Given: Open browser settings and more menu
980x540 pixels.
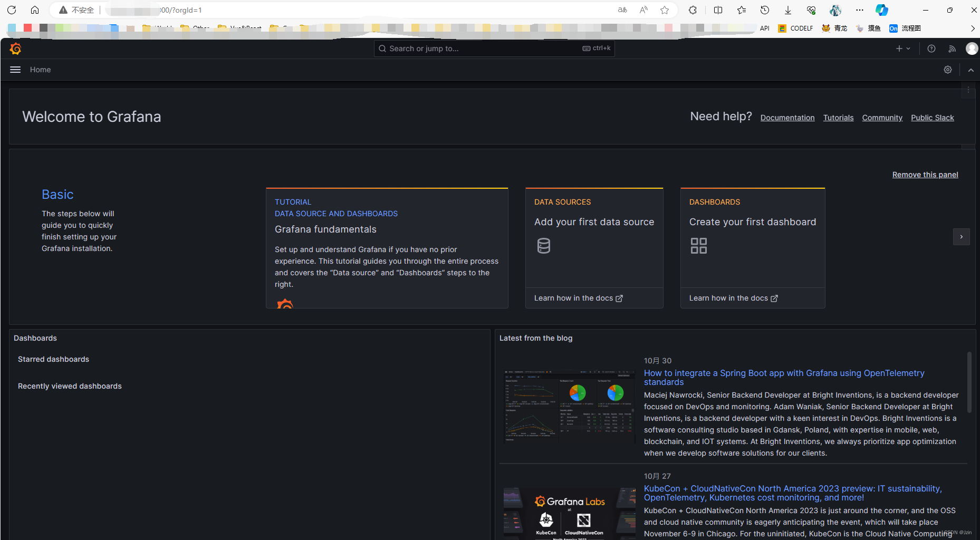Looking at the screenshot, I should [x=860, y=10].
